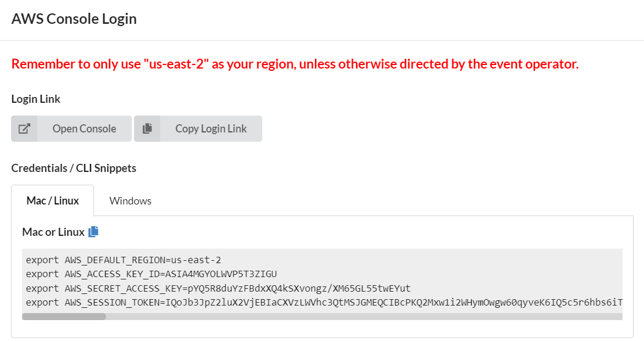Viewport: 644px width, 341px height.
Task: Switch to the Windows tab
Action: pos(130,201)
